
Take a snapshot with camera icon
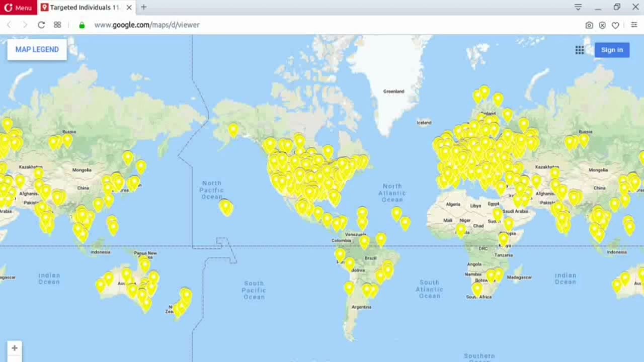tap(589, 25)
